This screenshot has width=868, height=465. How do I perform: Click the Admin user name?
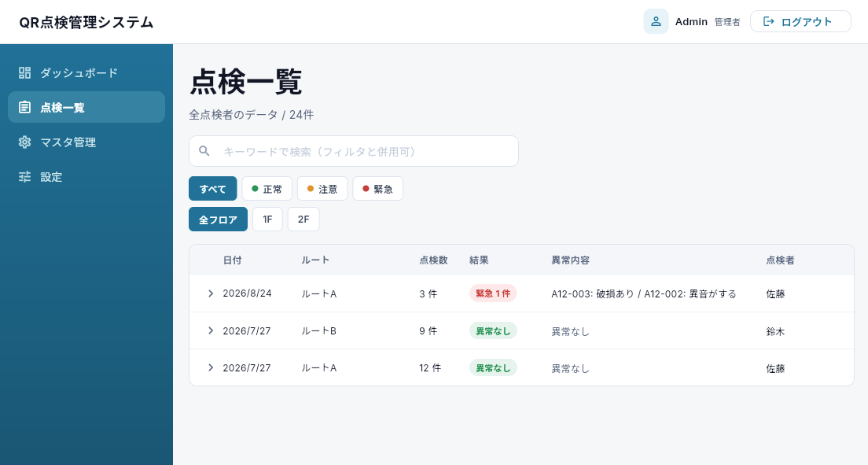coord(691,21)
